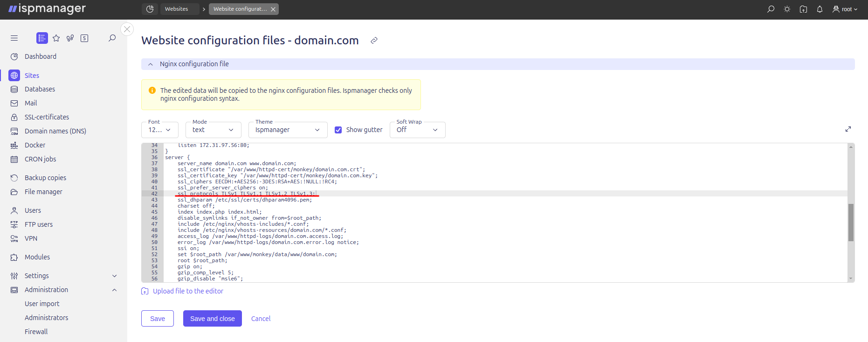The image size is (868, 342).
Task: Open favorites star icon in sidebar
Action: click(x=56, y=38)
